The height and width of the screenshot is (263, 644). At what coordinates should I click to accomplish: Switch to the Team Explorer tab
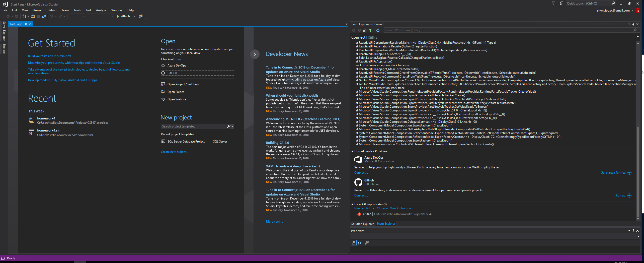[x=386, y=224]
